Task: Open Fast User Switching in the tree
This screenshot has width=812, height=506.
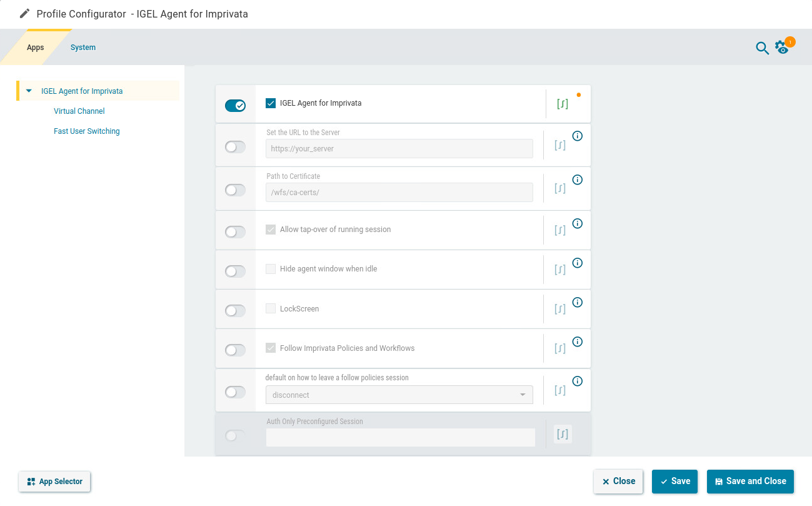Action: click(x=87, y=131)
